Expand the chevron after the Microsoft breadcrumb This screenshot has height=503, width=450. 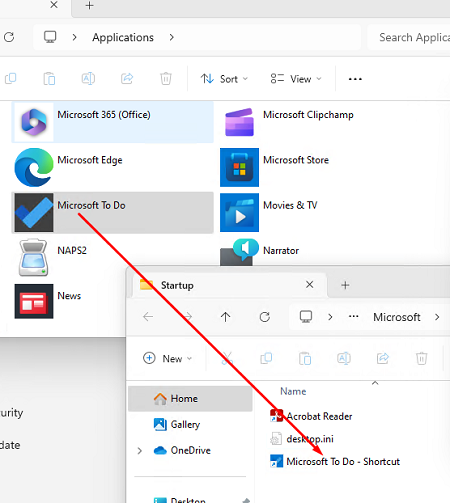(x=437, y=317)
